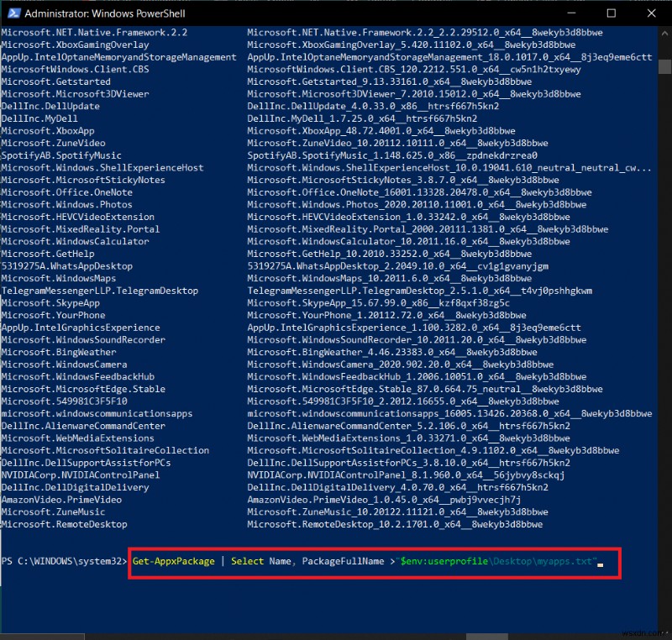Screen dimensions: 672x640
Task: Click the window title 'Administrator: Windows PowerShell'
Action: 105,13
